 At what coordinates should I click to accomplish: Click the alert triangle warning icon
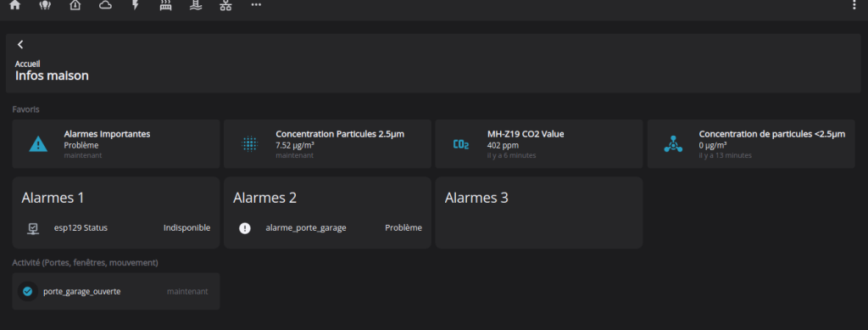[x=37, y=144]
